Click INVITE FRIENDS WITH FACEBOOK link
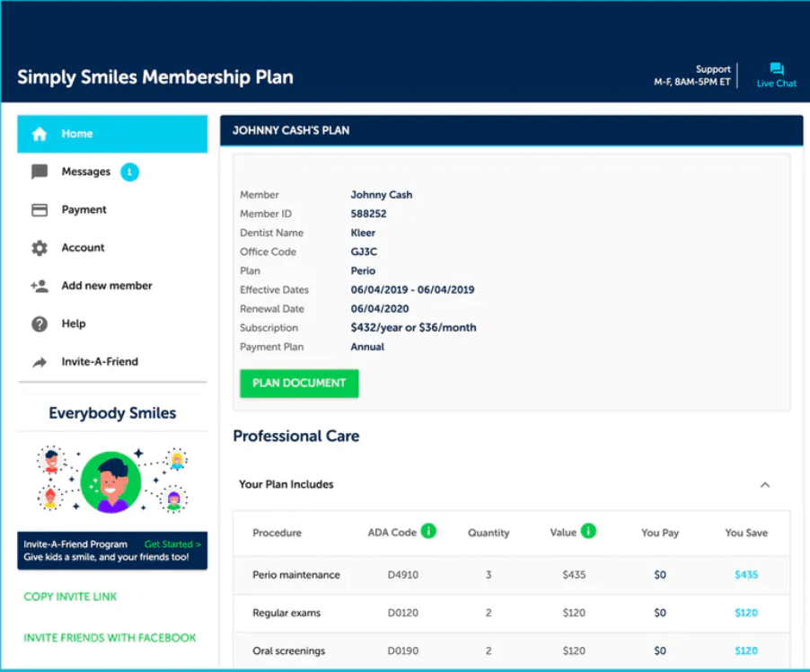This screenshot has height=672, width=810. pos(110,638)
